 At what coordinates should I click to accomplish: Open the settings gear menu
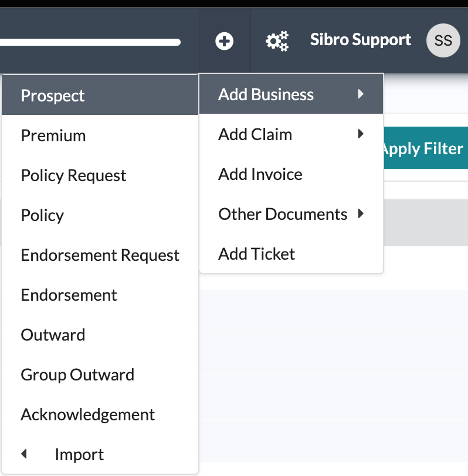(276, 40)
